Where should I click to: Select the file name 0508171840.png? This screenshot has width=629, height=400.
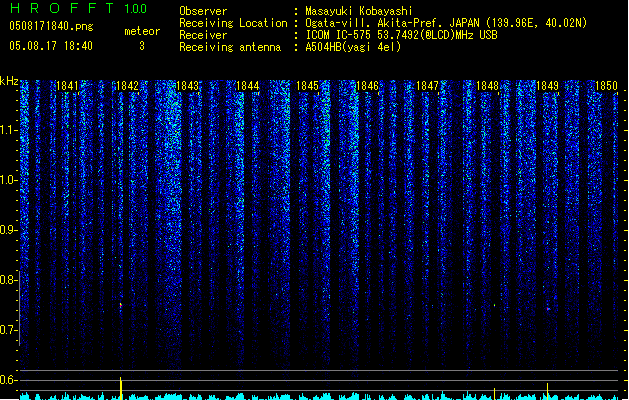[x=51, y=26]
